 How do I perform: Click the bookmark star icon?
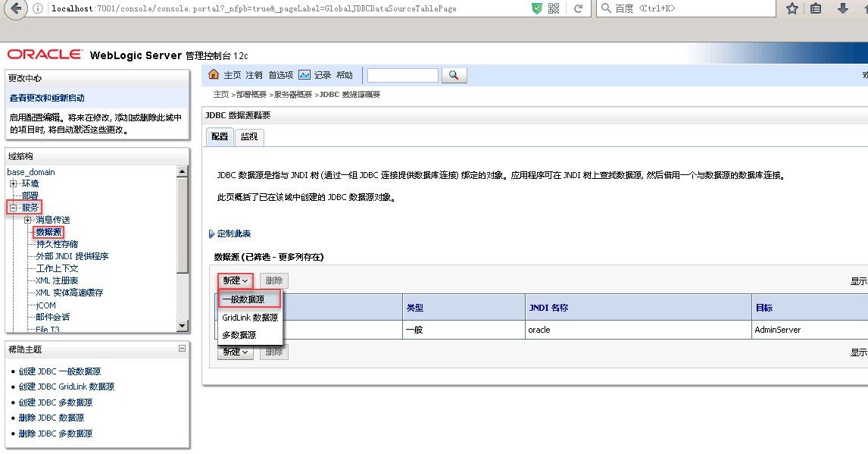point(792,8)
